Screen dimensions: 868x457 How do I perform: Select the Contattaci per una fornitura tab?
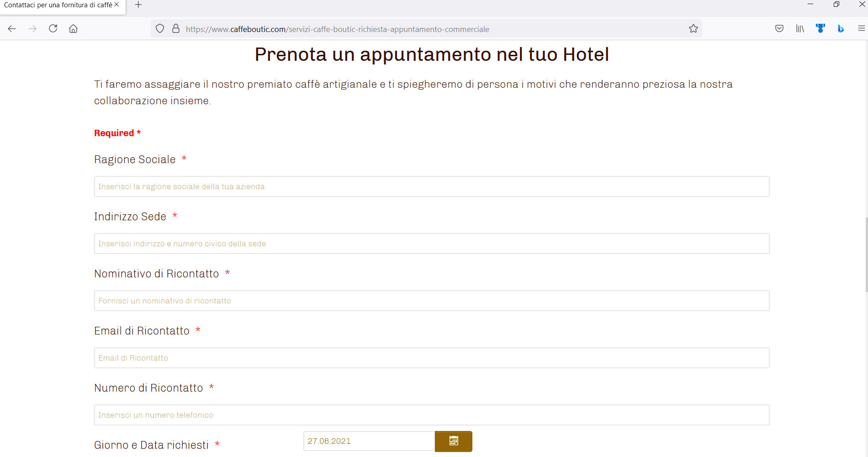point(57,5)
